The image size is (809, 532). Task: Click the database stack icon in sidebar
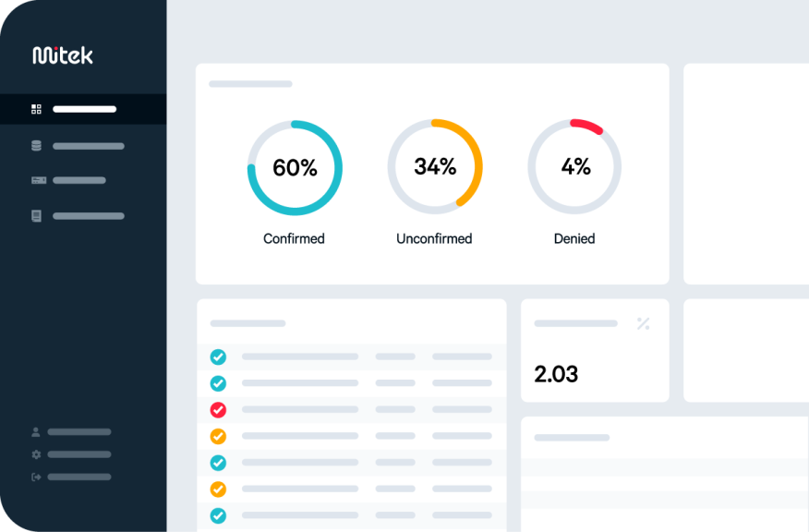36,146
